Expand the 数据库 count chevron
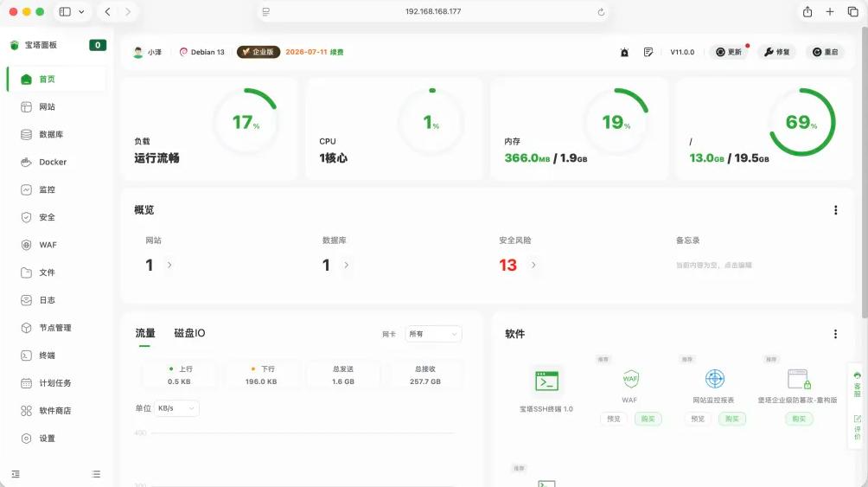The image size is (868, 487). pyautogui.click(x=347, y=265)
